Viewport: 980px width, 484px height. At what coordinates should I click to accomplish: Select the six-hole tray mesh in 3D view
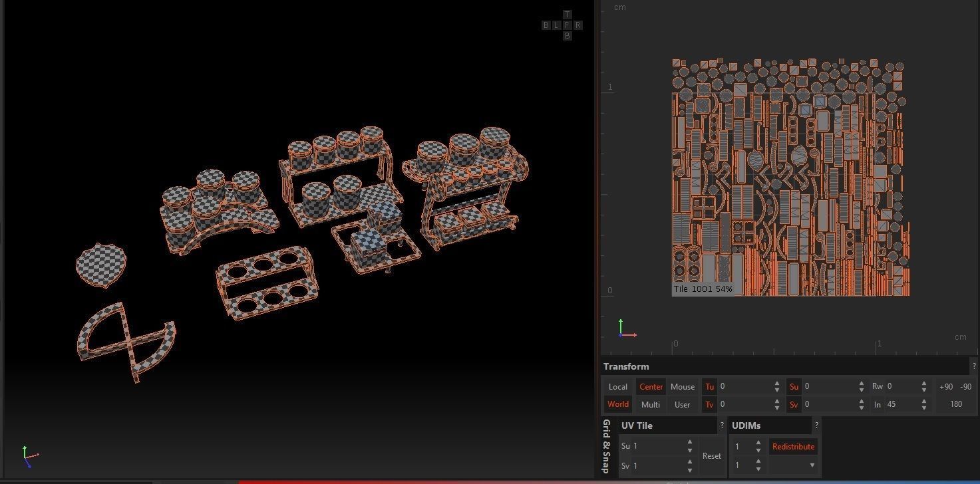[267, 283]
